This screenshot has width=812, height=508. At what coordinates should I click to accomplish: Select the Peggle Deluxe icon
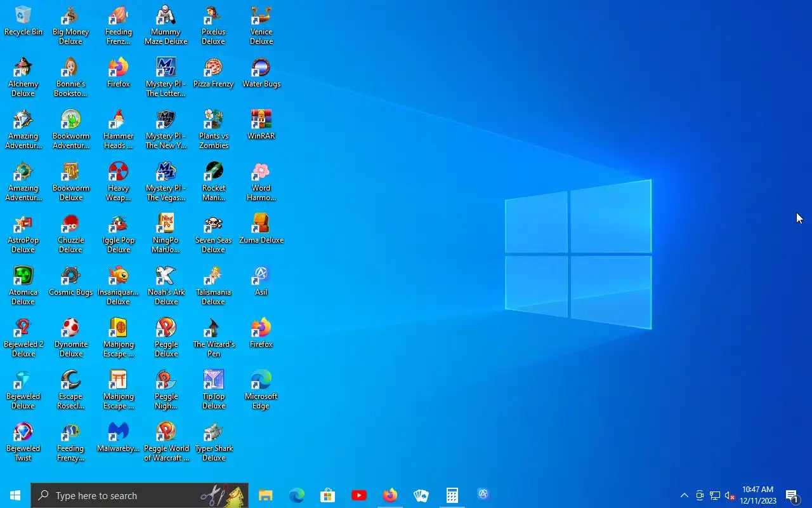166,338
